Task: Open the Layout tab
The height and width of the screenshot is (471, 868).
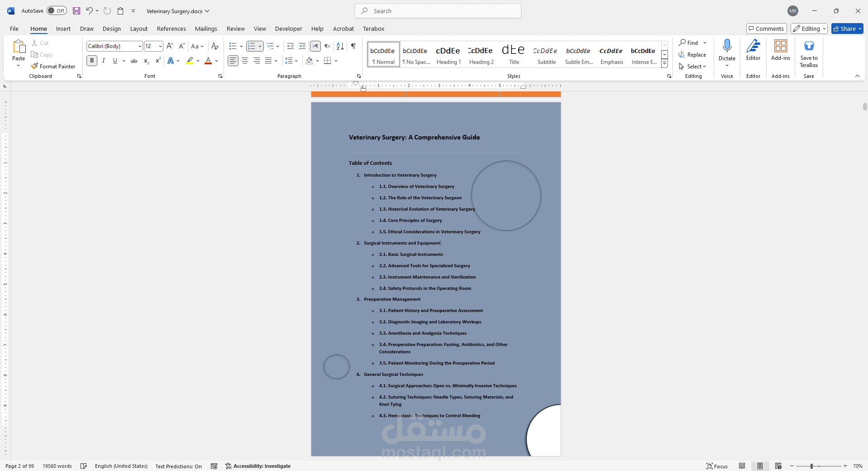Action: (x=139, y=29)
